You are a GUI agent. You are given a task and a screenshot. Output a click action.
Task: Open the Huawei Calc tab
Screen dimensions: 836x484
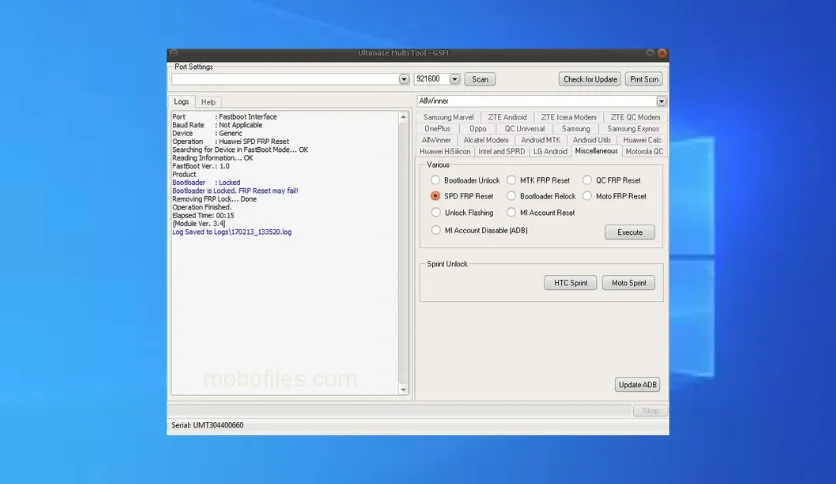tap(642, 140)
